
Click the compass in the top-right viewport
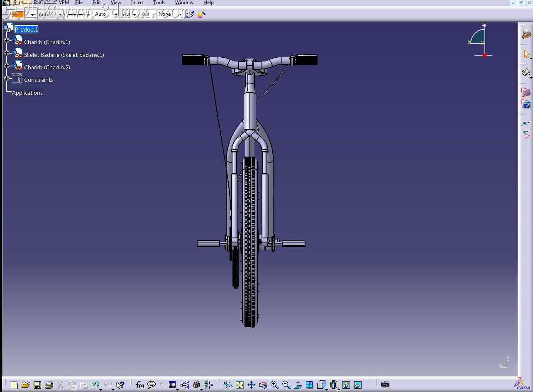pos(481,40)
